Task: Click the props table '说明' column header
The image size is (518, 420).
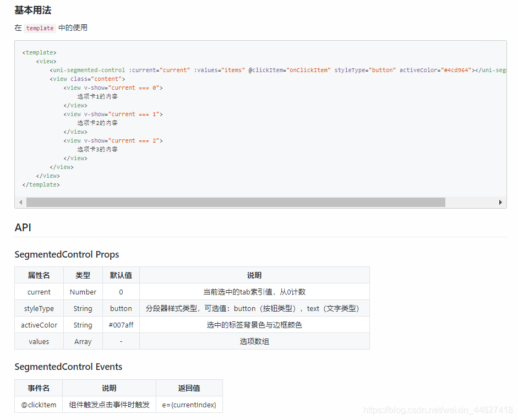Action: click(x=254, y=275)
